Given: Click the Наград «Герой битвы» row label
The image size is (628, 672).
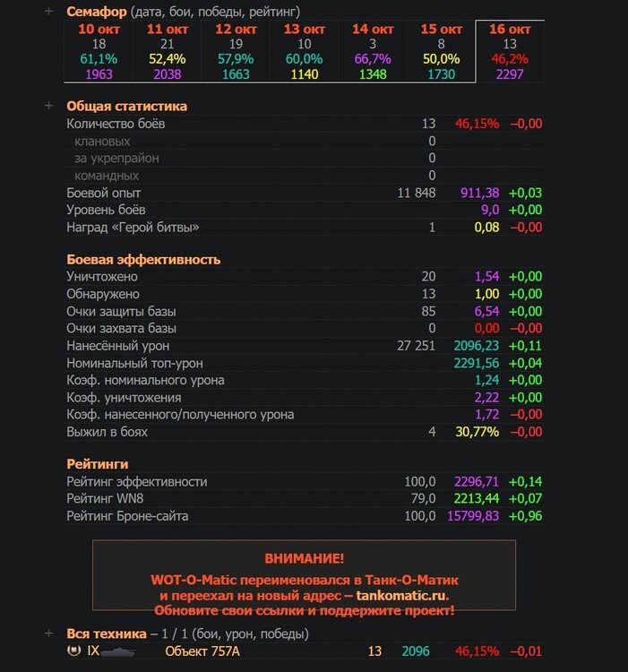Looking at the screenshot, I should (x=133, y=228).
